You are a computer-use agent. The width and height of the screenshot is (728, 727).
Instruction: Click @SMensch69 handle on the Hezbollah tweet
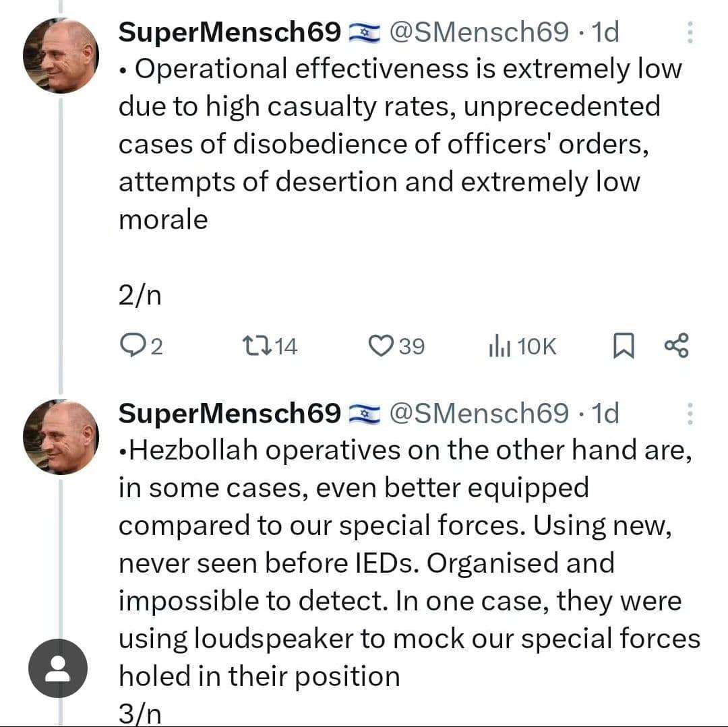(x=480, y=413)
